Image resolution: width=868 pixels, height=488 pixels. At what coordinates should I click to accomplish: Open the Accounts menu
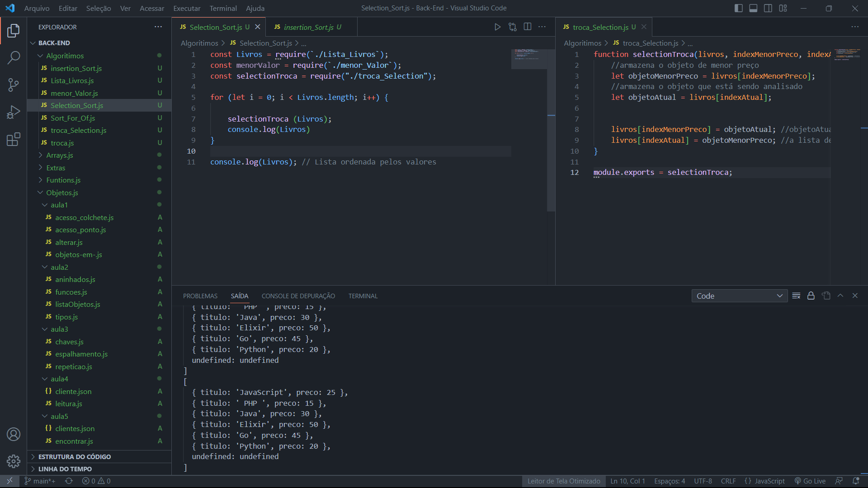pyautogui.click(x=14, y=434)
